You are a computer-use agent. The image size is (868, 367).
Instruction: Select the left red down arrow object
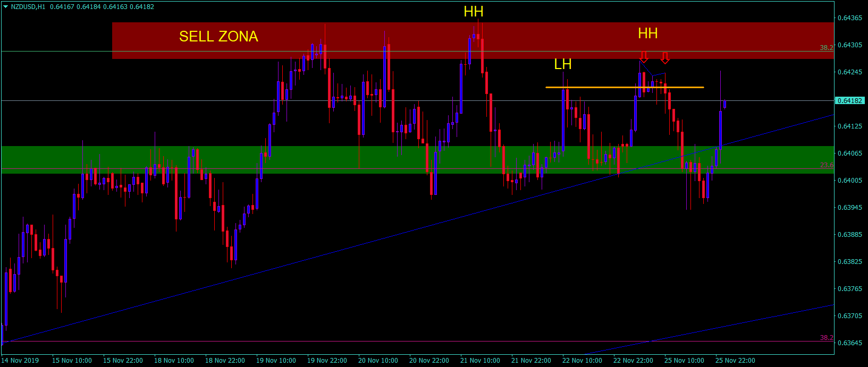coord(644,56)
